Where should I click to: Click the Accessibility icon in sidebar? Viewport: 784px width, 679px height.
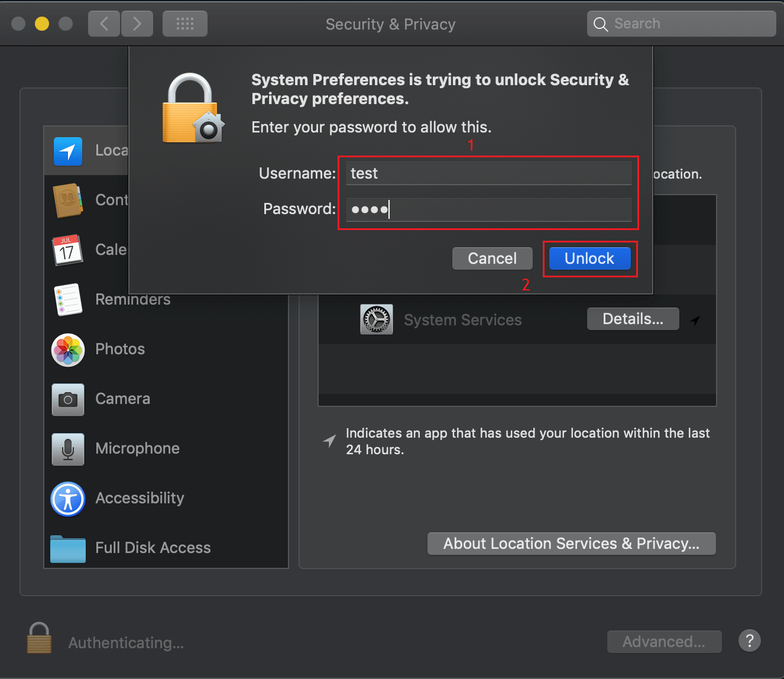click(x=68, y=499)
